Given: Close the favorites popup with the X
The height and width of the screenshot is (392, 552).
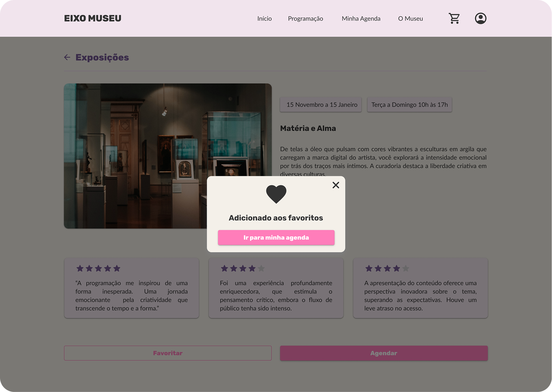Looking at the screenshot, I should tap(336, 185).
